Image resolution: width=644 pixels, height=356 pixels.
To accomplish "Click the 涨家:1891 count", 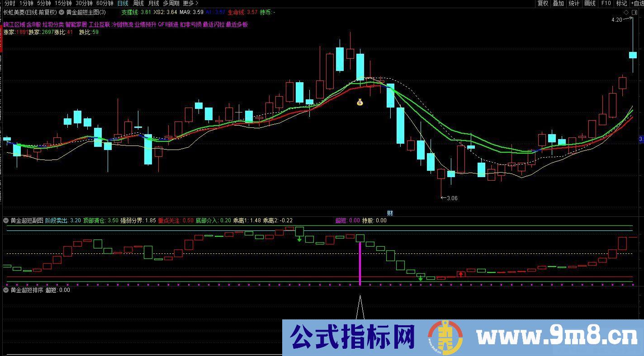I will pos(15,33).
